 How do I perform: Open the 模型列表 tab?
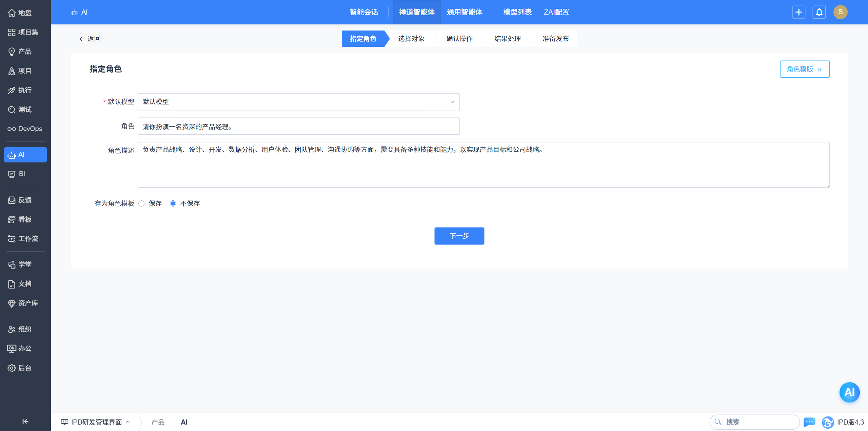point(517,12)
